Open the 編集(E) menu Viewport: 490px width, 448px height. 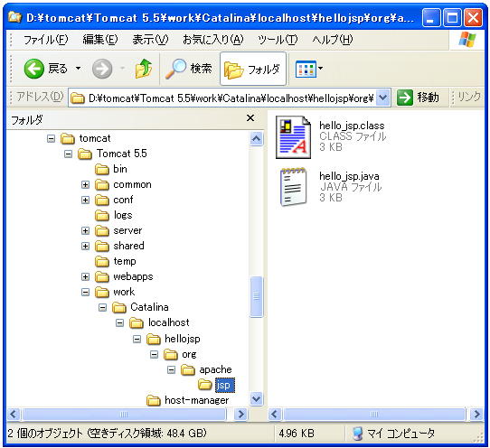tap(100, 40)
